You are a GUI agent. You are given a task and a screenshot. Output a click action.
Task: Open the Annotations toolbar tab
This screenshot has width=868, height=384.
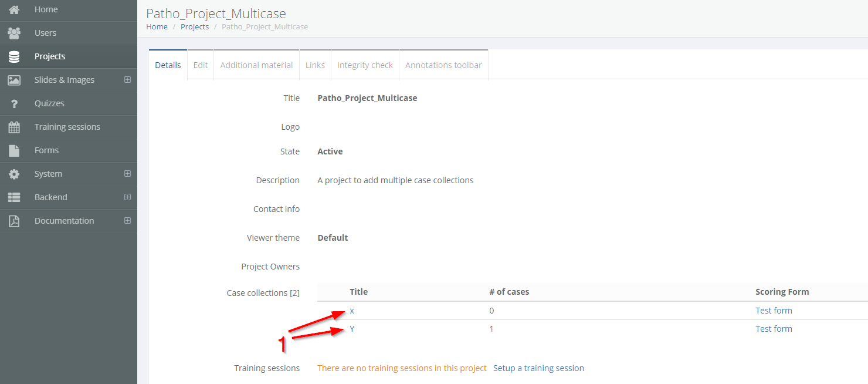click(x=443, y=65)
